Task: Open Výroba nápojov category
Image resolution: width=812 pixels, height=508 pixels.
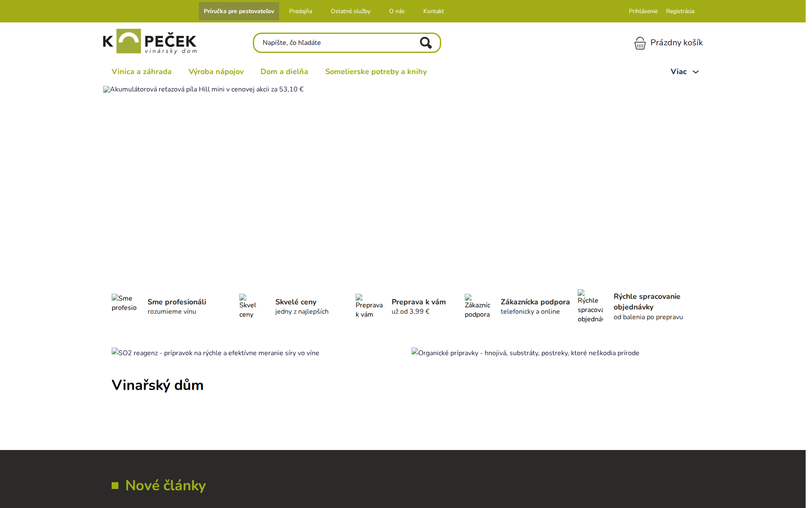Action: tap(216, 72)
